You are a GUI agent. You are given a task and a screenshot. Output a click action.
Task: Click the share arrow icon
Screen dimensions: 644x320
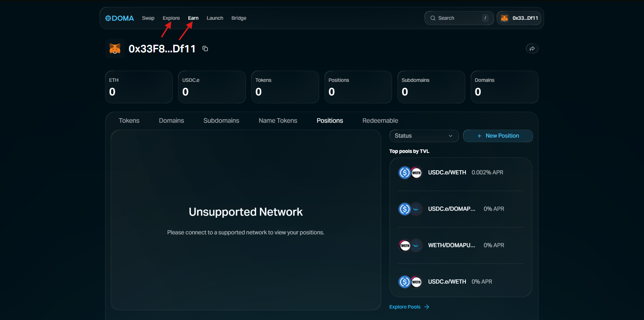532,49
